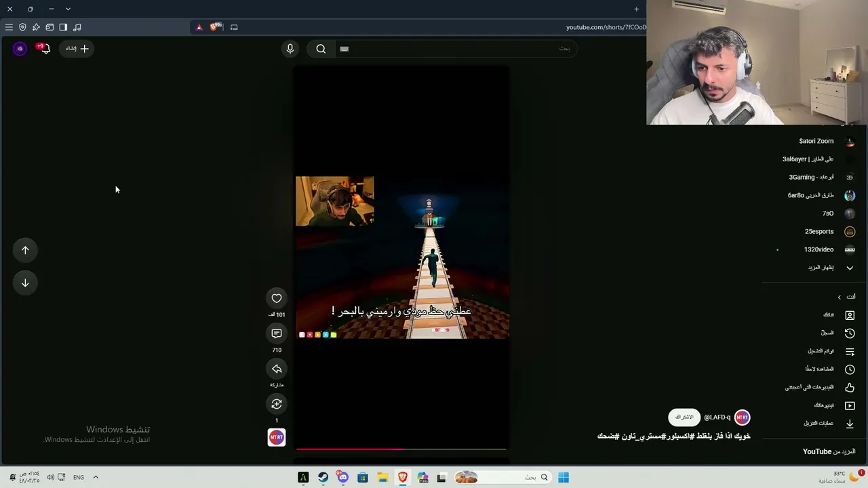This screenshot has height=488, width=868.
Task: Switch the ENG input language indicator
Action: (79, 477)
